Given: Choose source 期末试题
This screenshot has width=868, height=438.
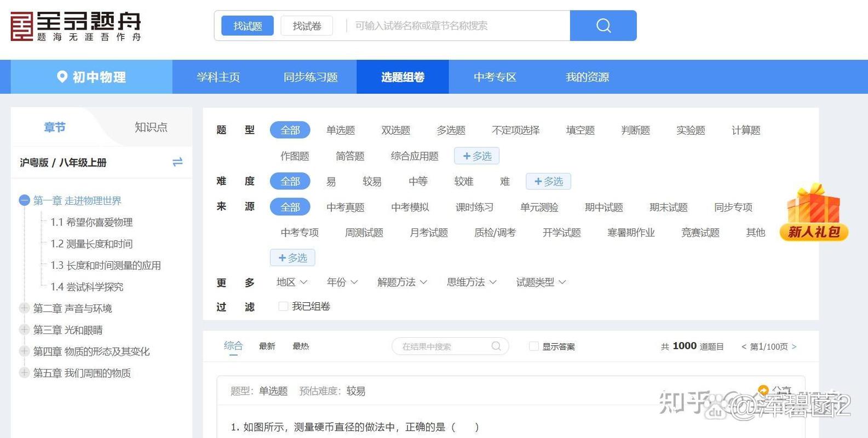Looking at the screenshot, I should pyautogui.click(x=669, y=207).
